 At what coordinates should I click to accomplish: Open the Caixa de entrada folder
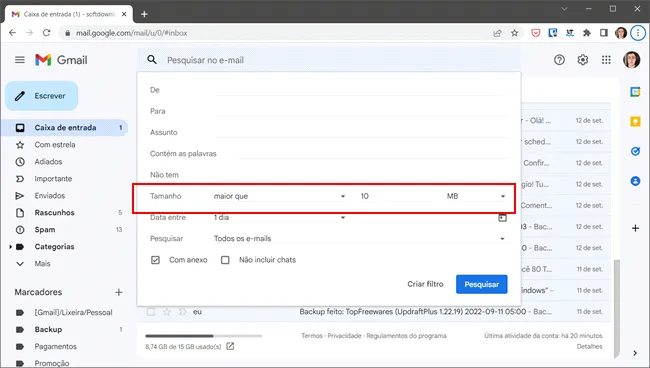click(x=65, y=128)
